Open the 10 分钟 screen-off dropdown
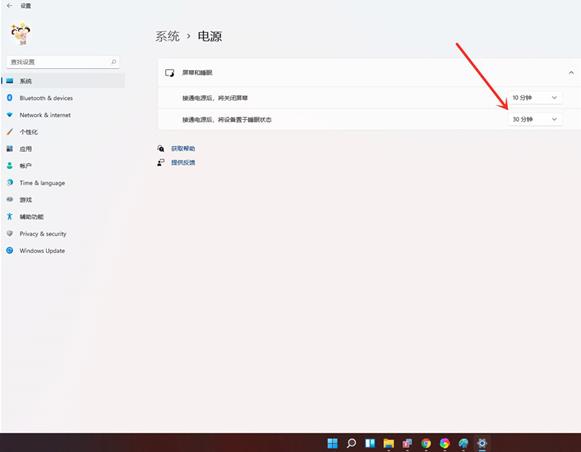The height and width of the screenshot is (452, 581). [535, 98]
